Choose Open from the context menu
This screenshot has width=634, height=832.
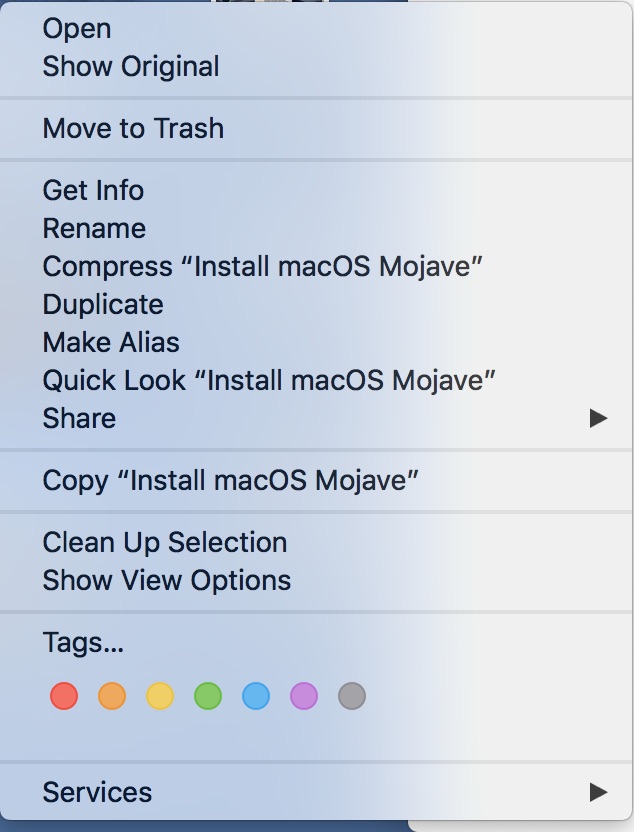77,29
